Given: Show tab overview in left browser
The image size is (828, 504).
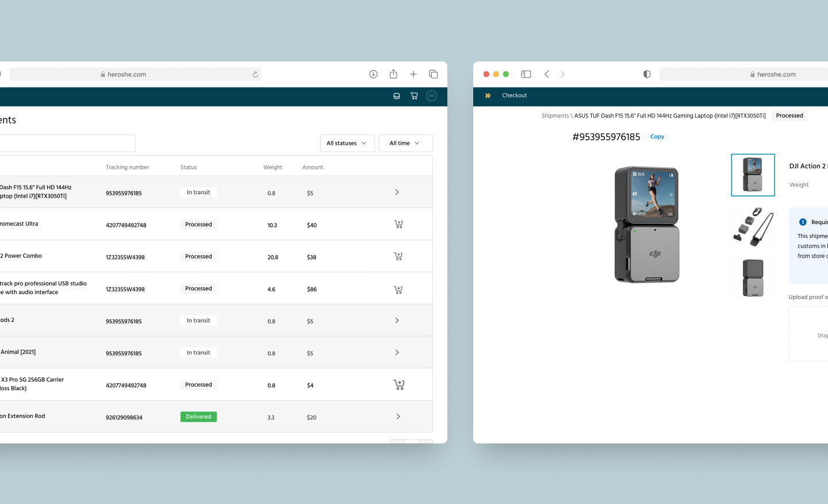Looking at the screenshot, I should coord(434,74).
